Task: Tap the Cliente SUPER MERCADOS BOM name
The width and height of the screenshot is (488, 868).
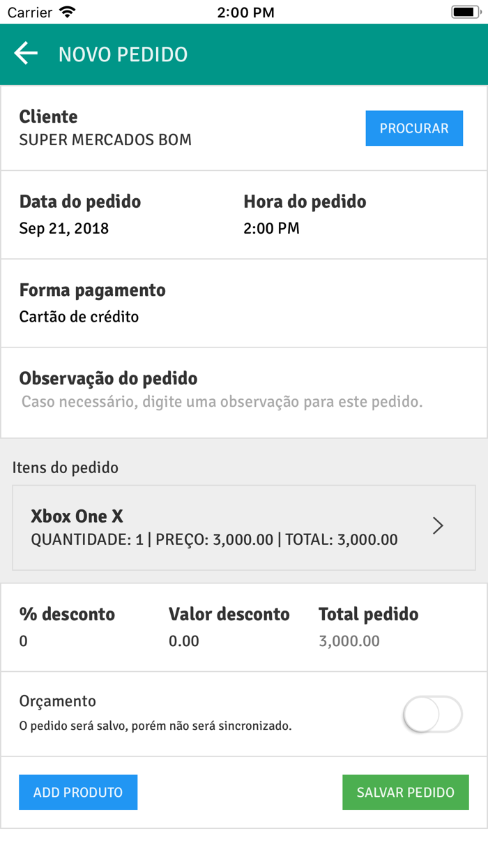Action: pos(105,140)
